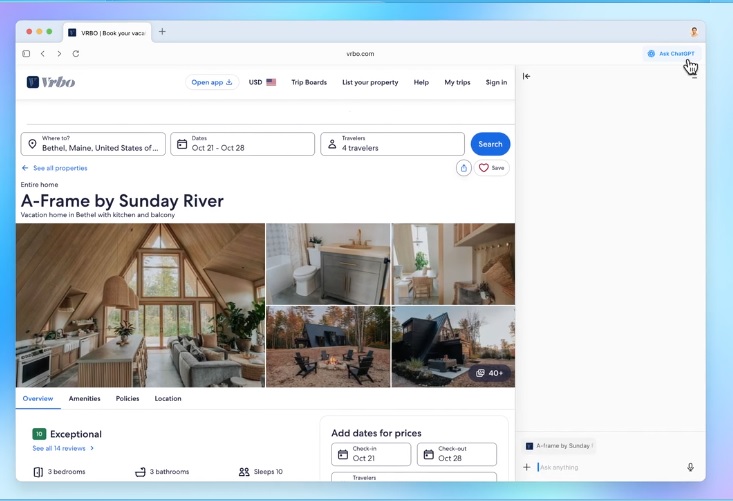
Task: Click the Exceptional rating text
Action: 76,434
